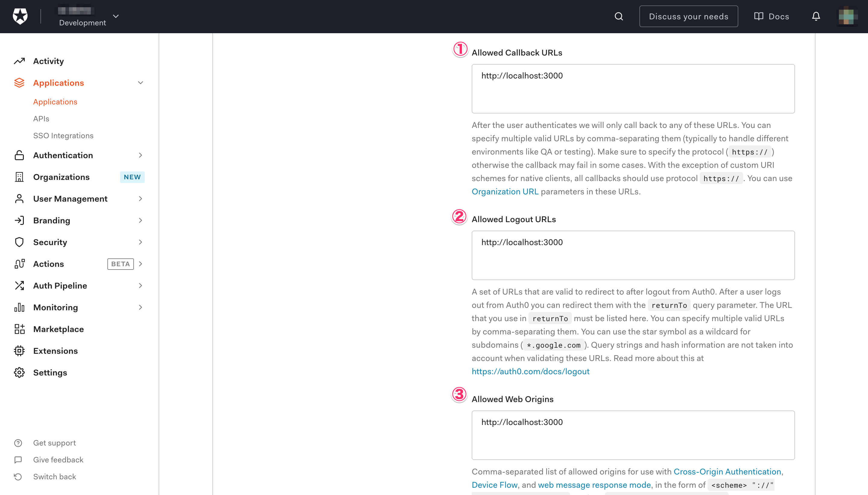Go to APIs submenu item

(x=41, y=119)
